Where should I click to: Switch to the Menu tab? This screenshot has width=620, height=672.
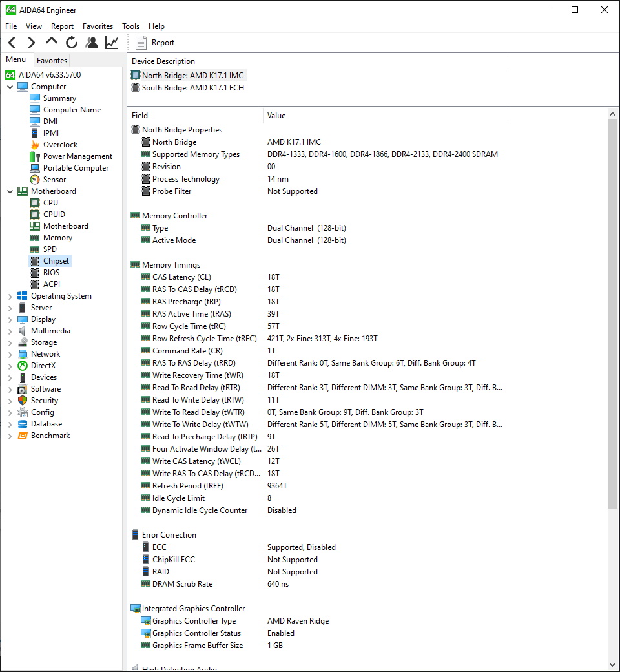click(x=16, y=59)
